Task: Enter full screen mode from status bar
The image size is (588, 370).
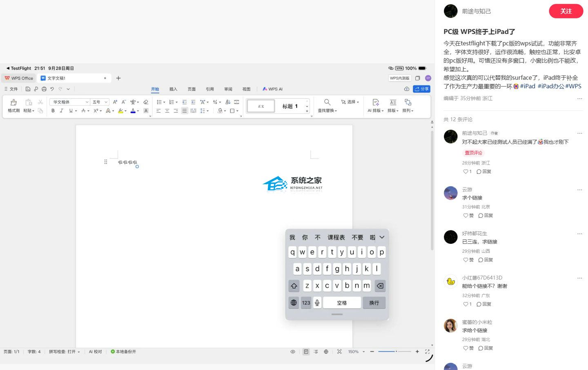Action: (x=427, y=352)
